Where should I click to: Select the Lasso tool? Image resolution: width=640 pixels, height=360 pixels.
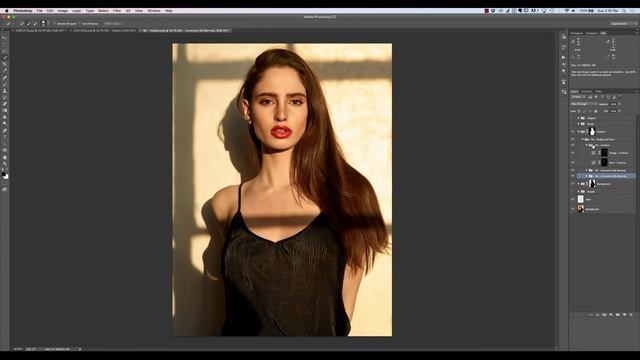5,51
